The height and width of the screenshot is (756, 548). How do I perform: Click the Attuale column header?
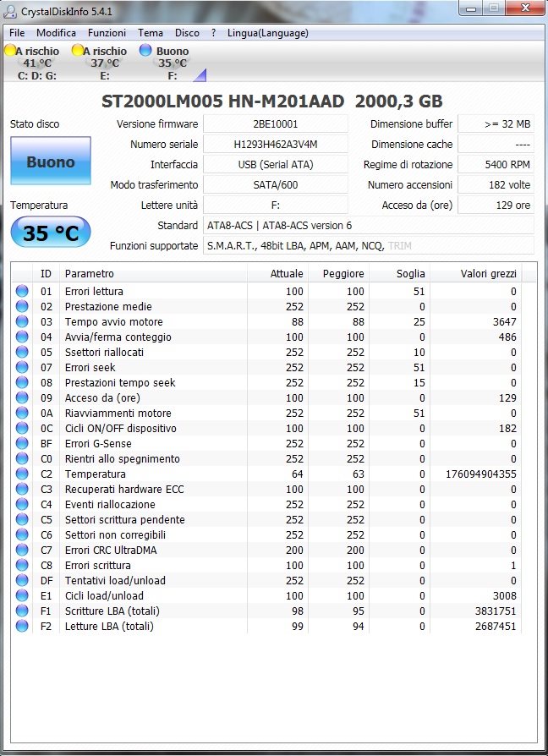coord(278,273)
